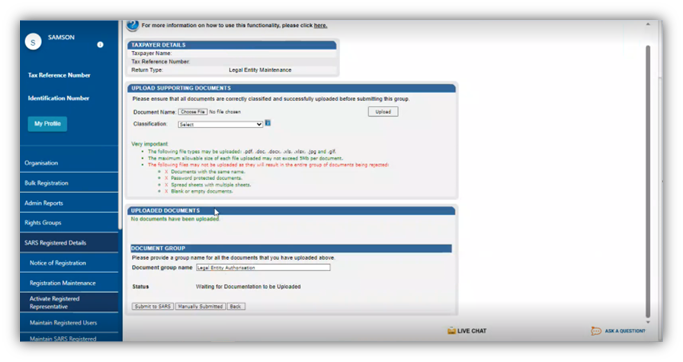Click the Classification info icon

tap(268, 123)
